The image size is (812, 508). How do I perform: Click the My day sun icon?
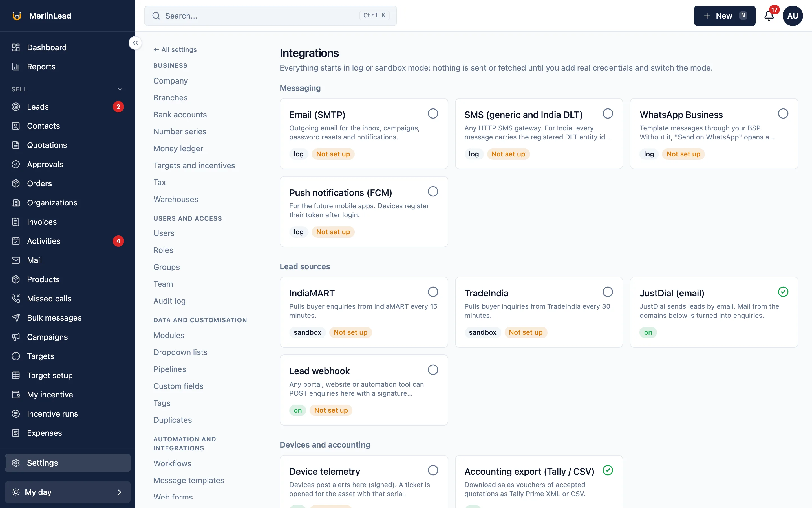click(x=16, y=492)
